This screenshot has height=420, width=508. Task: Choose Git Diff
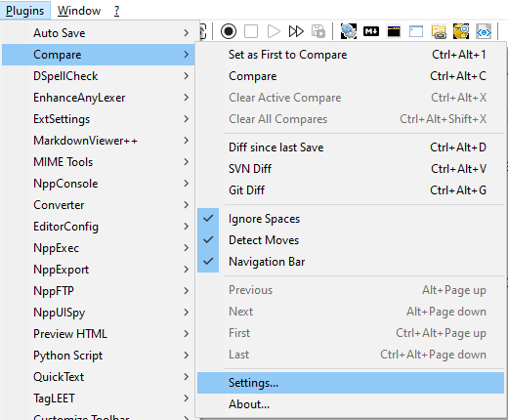click(351, 190)
